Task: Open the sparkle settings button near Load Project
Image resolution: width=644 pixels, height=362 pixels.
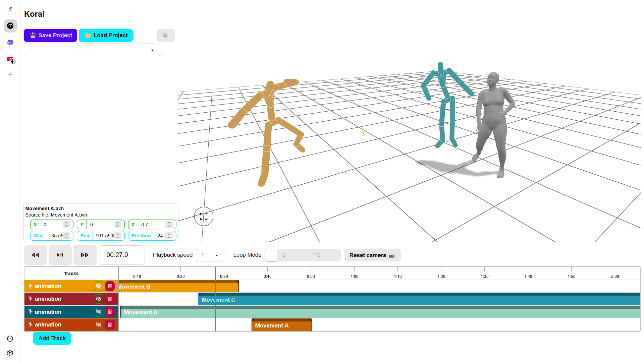Action: 165,36
